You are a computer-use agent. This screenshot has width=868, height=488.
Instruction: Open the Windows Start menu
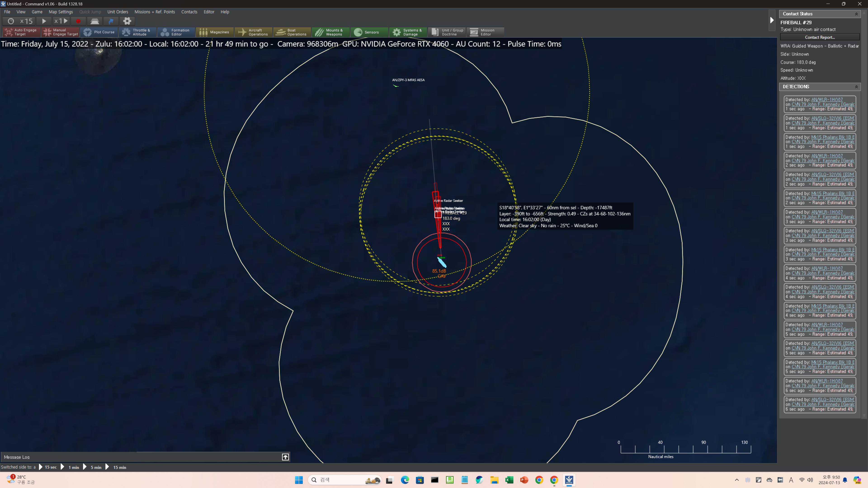pyautogui.click(x=299, y=480)
